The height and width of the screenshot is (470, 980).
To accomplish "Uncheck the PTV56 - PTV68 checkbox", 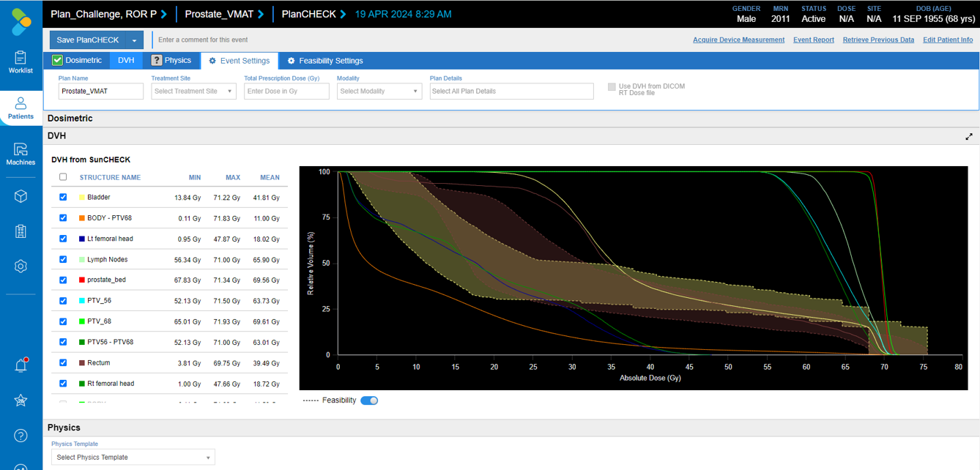I will click(63, 342).
